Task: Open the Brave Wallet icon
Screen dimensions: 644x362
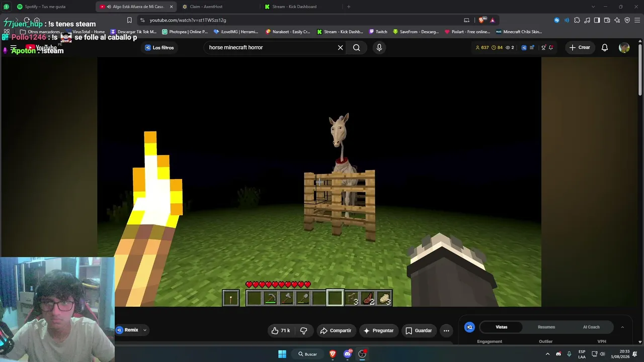Action: 607,20
